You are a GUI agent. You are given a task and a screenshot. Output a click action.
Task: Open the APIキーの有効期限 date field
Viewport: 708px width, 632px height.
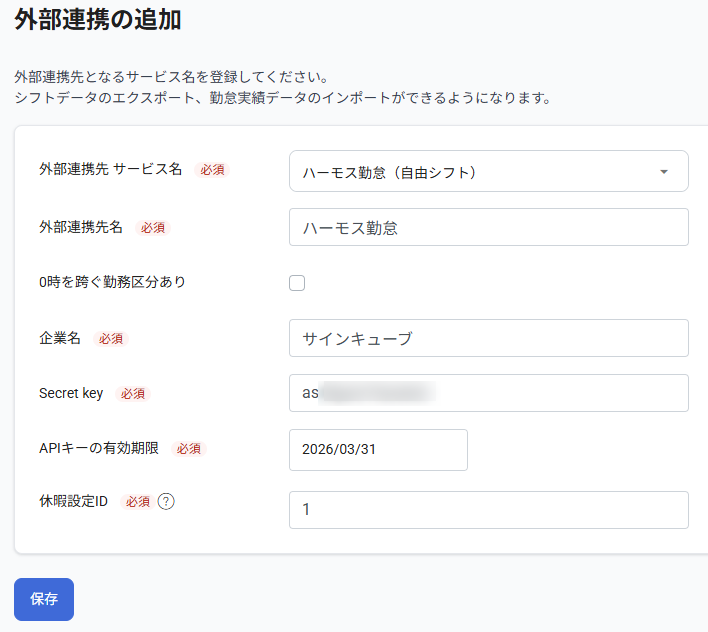tap(378, 449)
